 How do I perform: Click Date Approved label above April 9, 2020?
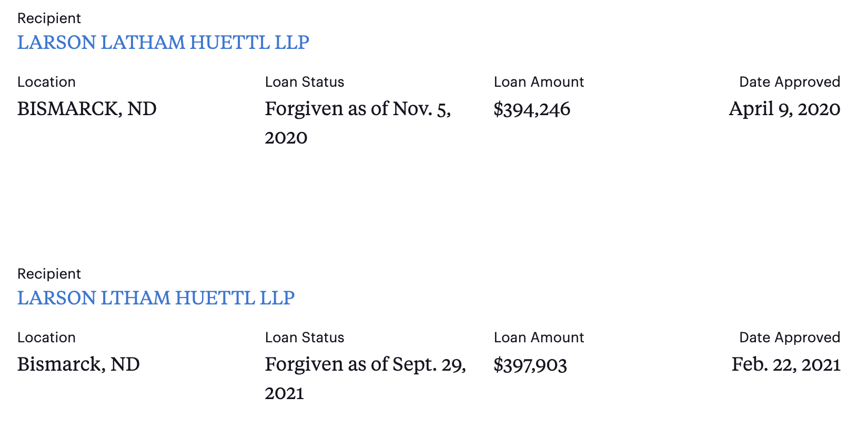click(790, 82)
